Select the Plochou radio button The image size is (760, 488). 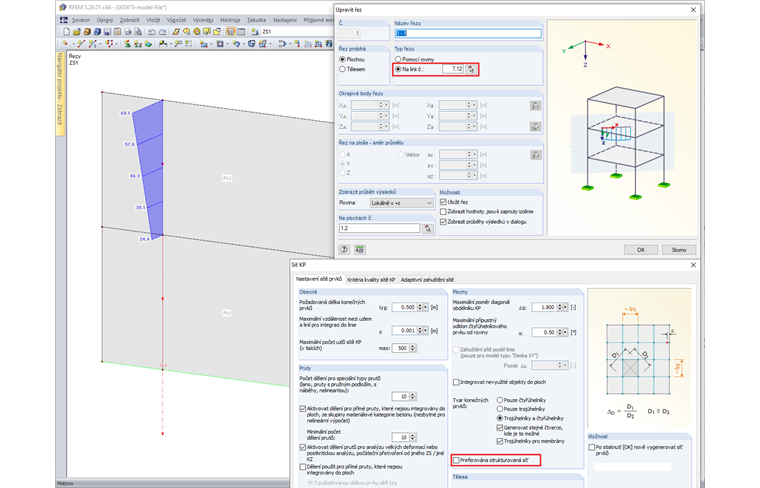tap(343, 59)
